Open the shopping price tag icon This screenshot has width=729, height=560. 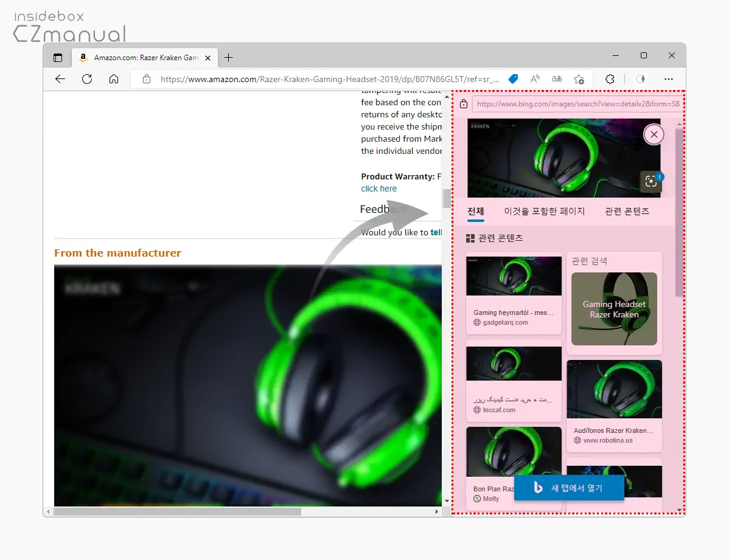point(513,79)
